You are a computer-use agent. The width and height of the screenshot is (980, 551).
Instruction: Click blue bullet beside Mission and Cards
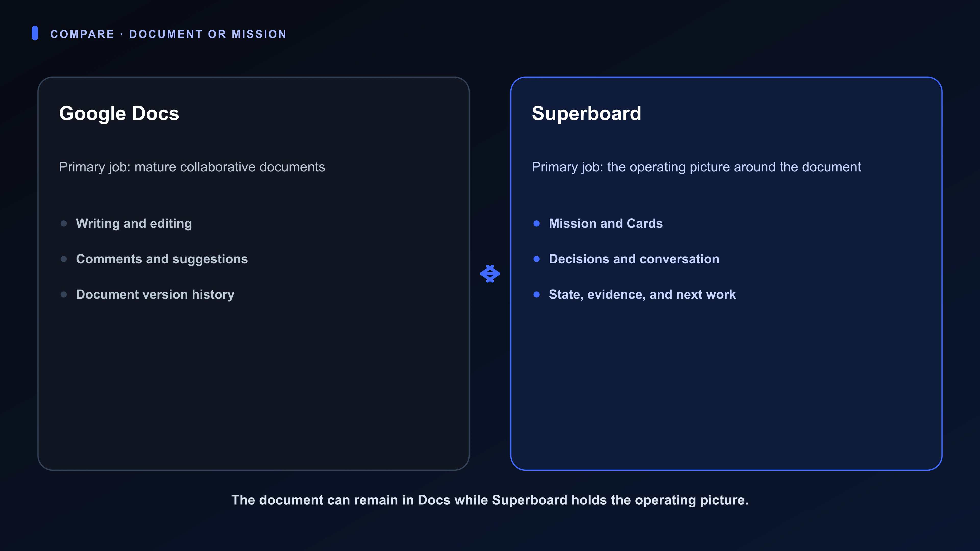tap(536, 224)
